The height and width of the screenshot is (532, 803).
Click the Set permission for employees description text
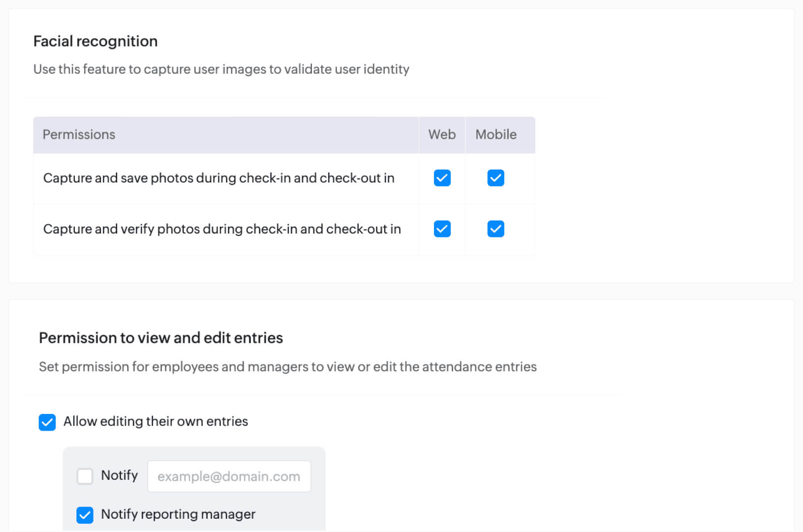[x=288, y=367]
